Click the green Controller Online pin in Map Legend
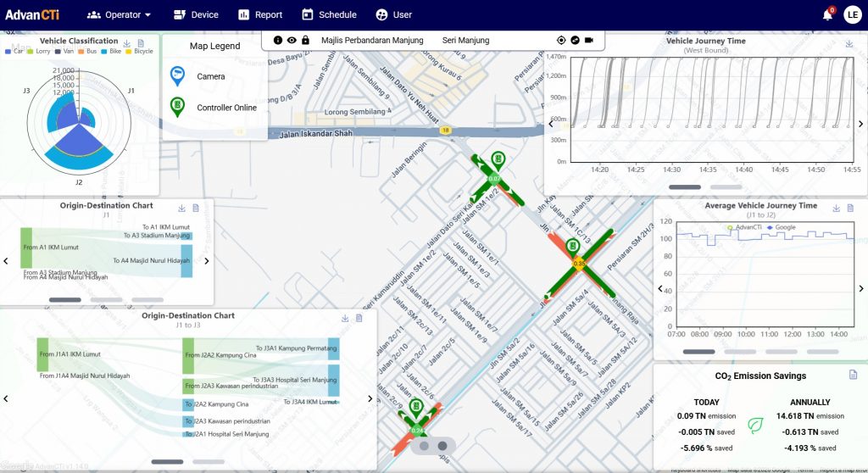 coord(177,107)
